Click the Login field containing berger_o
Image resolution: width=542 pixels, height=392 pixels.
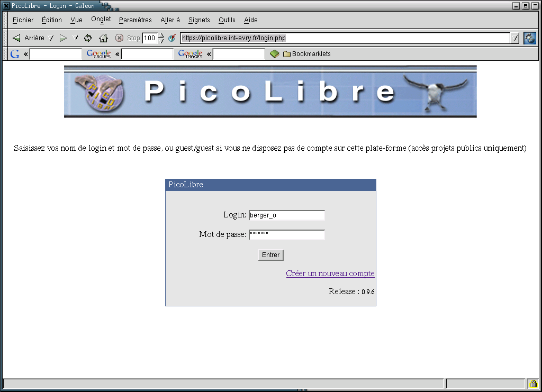(x=286, y=215)
